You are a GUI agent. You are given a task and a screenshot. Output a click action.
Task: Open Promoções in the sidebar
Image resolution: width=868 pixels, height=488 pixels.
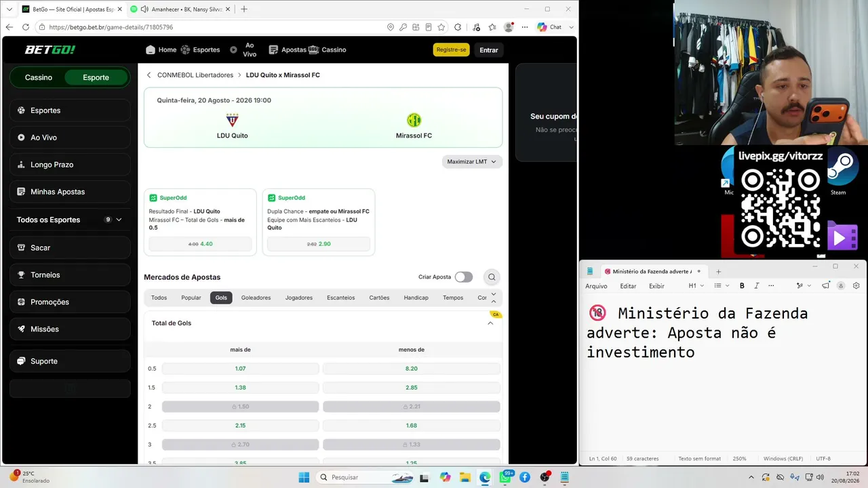point(70,302)
